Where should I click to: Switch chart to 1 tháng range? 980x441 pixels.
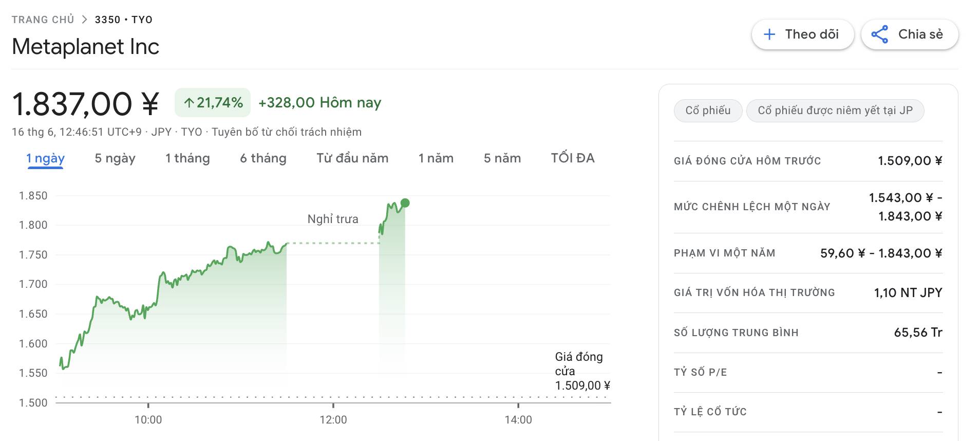pyautogui.click(x=187, y=158)
